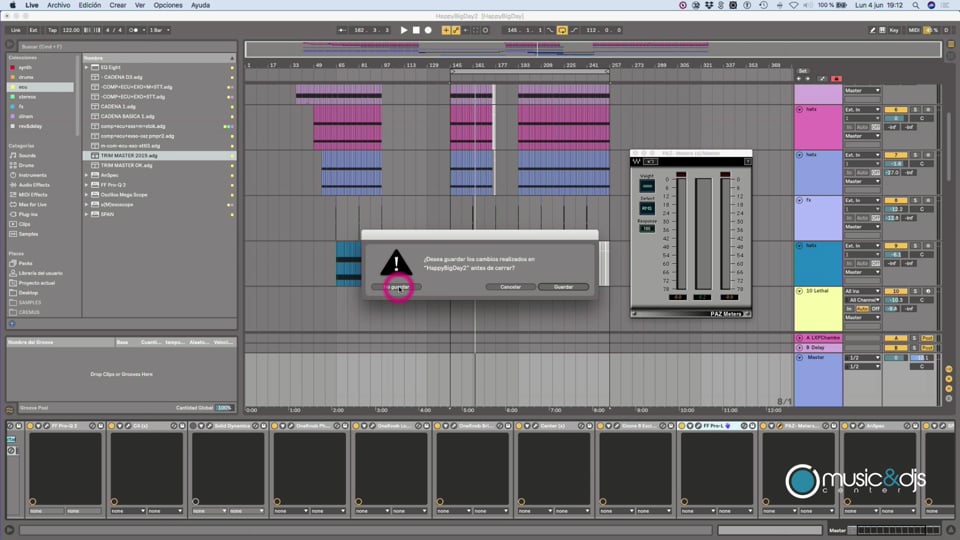960x540 pixels.
Task: Solo the 10 Lethal track
Action: coord(916,291)
